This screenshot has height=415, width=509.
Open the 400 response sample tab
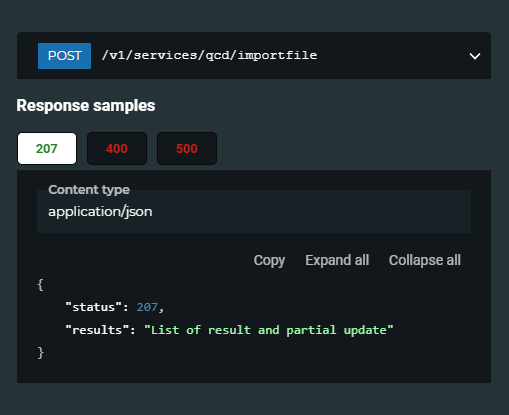(117, 149)
